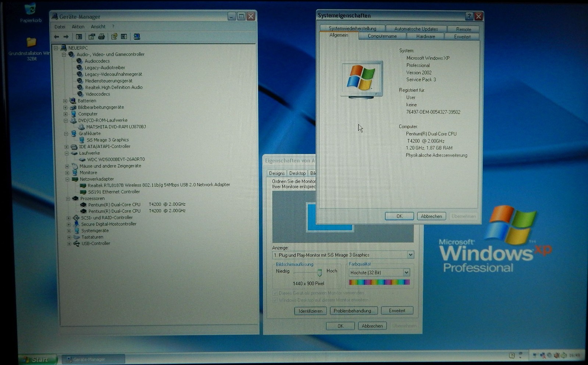Open the Ansicht menu
Screen dimensions: 588x365
(x=98, y=27)
